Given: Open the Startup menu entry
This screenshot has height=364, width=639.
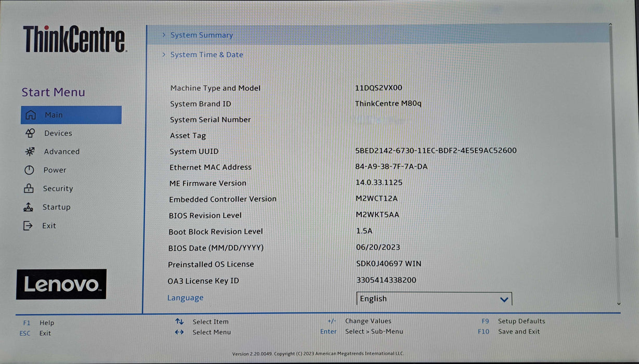Looking at the screenshot, I should [56, 207].
